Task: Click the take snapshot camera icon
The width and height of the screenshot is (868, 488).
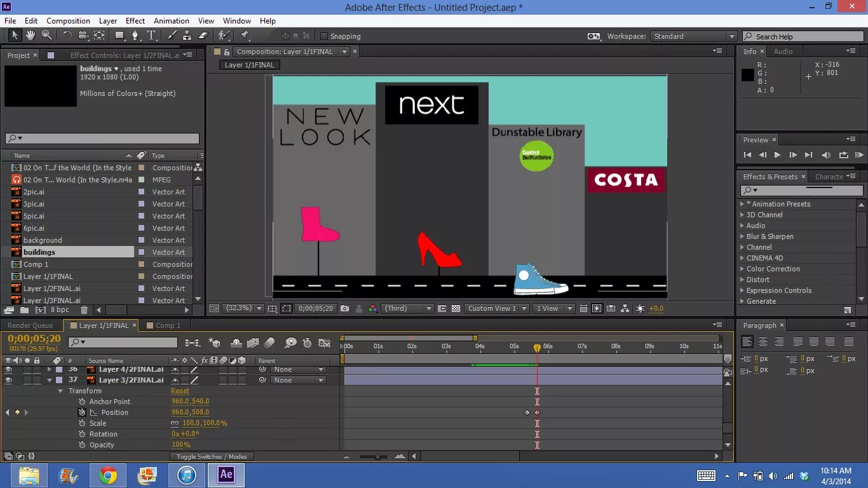Action: coord(344,308)
